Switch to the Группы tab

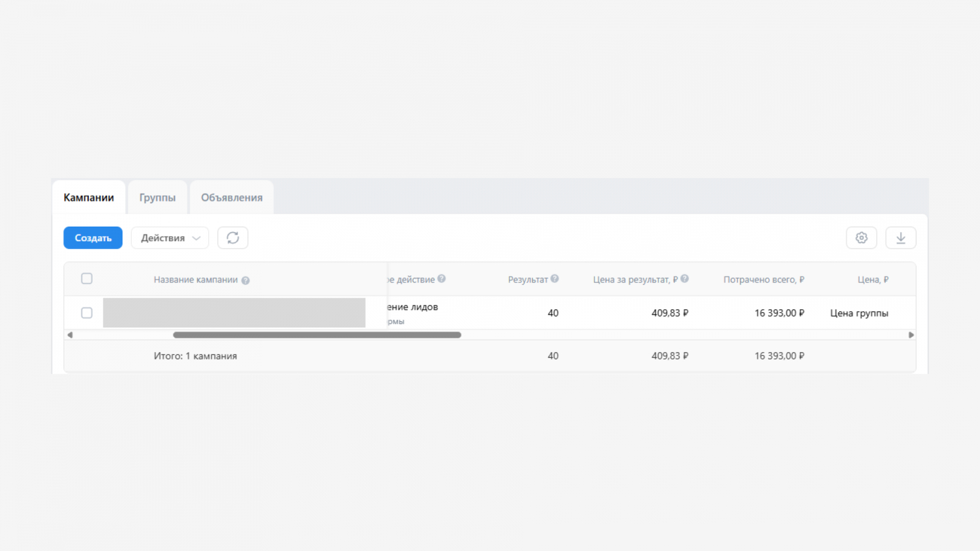[x=157, y=198]
